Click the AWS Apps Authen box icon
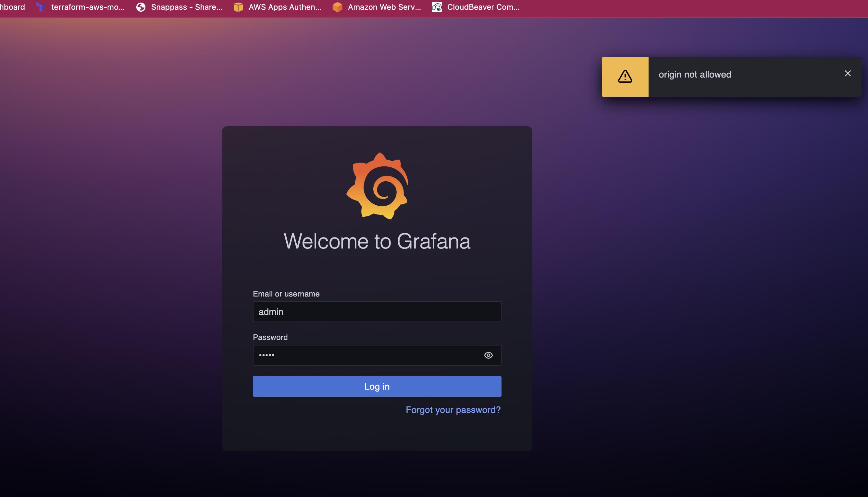The height and width of the screenshot is (497, 868). click(x=238, y=7)
